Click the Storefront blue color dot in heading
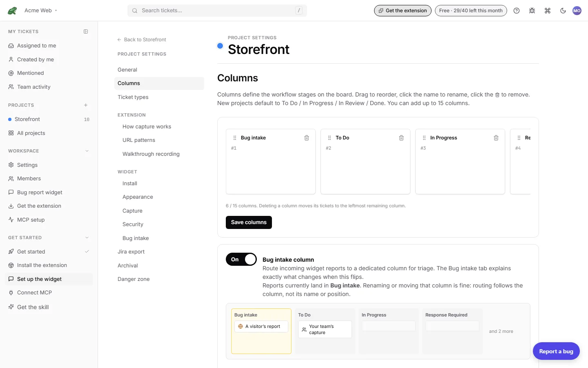The height and width of the screenshot is (368, 588). point(220,46)
